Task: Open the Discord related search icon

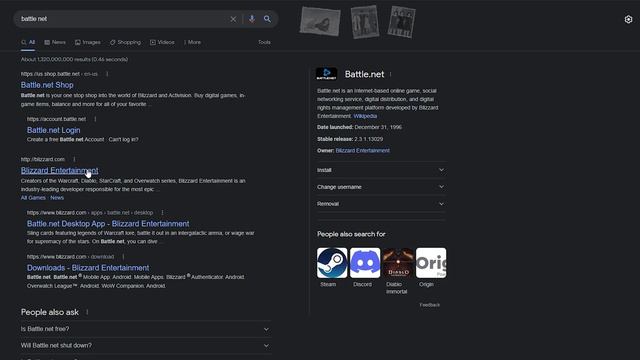Action: [365, 263]
